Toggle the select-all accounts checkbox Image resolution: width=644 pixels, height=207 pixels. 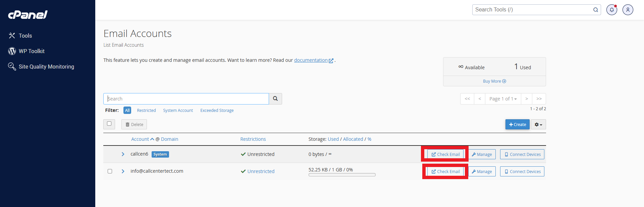click(x=109, y=124)
